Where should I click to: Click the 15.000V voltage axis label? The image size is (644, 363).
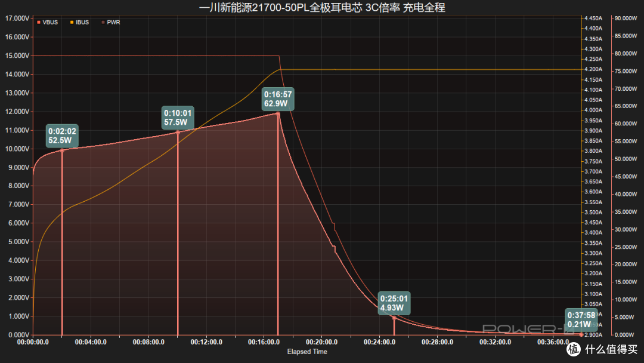(17, 56)
